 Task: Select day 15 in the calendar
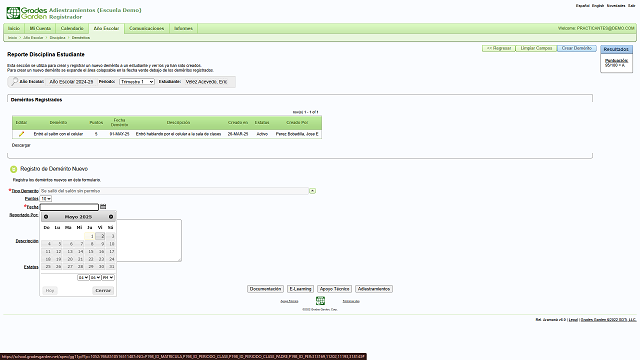[x=90, y=252]
